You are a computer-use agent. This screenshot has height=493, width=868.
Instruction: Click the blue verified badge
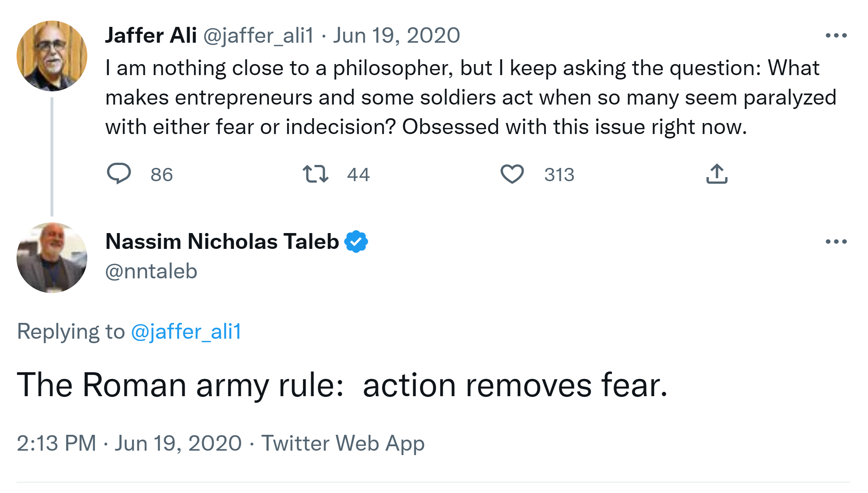click(356, 242)
